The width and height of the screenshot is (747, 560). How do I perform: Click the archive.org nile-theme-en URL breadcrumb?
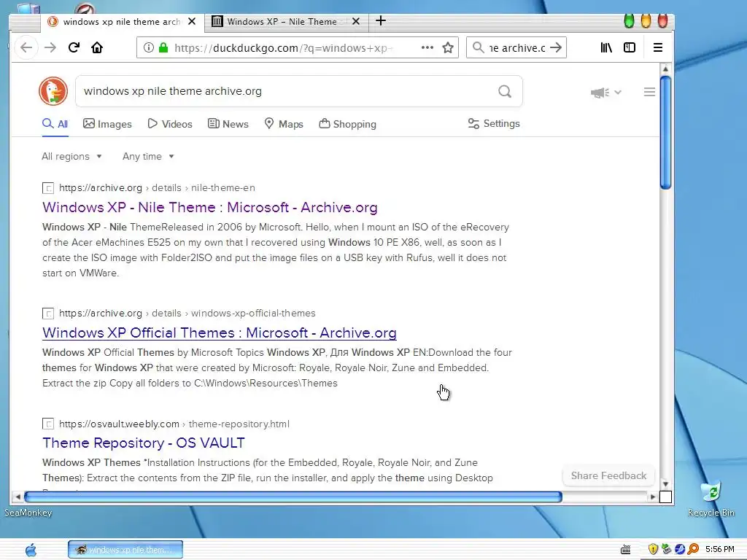158,188
